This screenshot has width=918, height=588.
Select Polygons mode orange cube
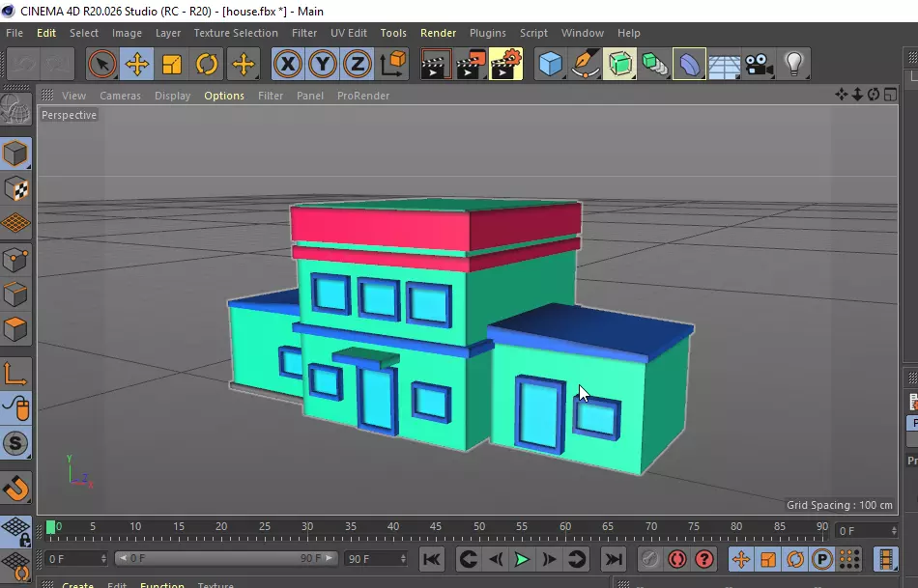point(15,329)
